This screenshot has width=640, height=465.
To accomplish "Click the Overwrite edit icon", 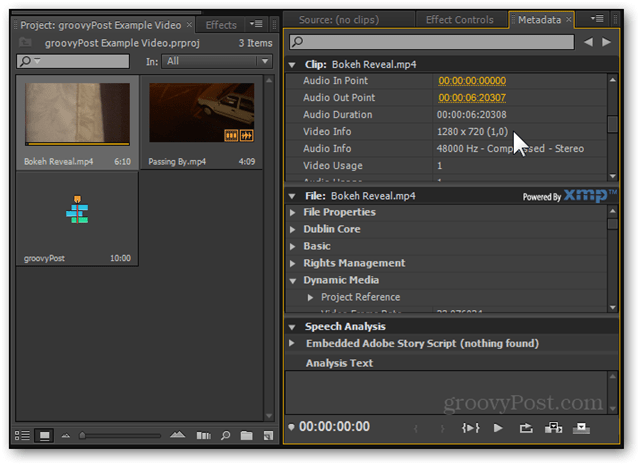I will (x=581, y=428).
